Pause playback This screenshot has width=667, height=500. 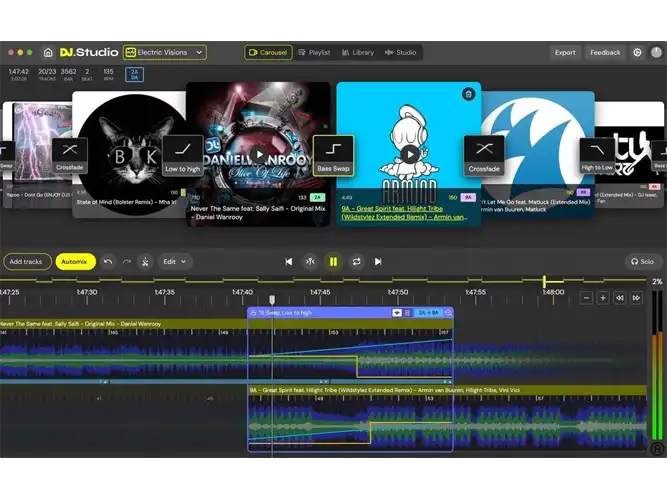(334, 262)
